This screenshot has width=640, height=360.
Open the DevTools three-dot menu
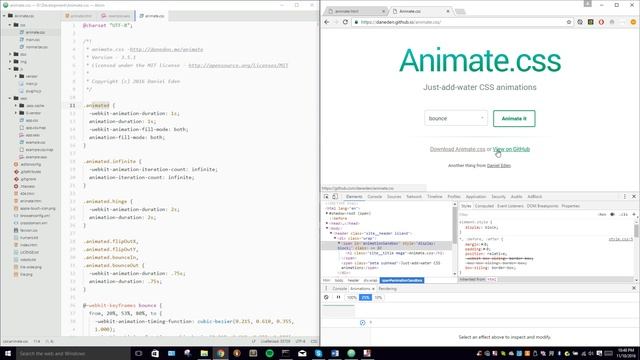(624, 196)
